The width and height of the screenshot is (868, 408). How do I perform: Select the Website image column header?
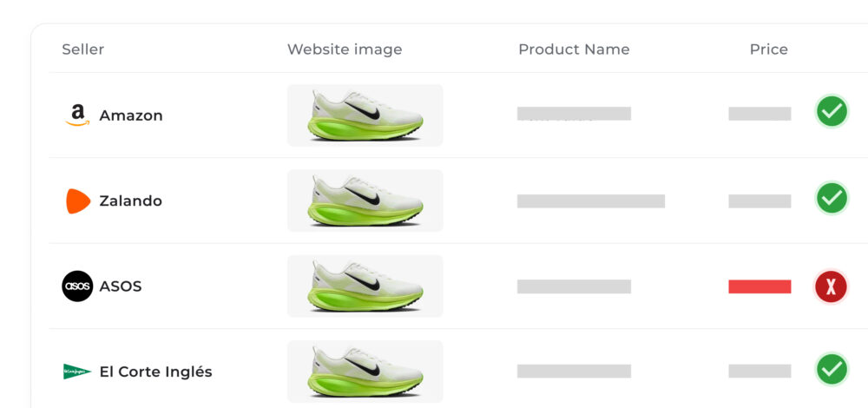point(345,49)
